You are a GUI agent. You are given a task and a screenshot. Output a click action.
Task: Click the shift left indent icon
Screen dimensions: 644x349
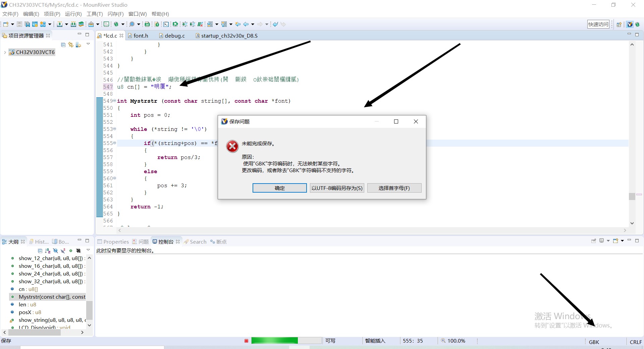coord(192,24)
